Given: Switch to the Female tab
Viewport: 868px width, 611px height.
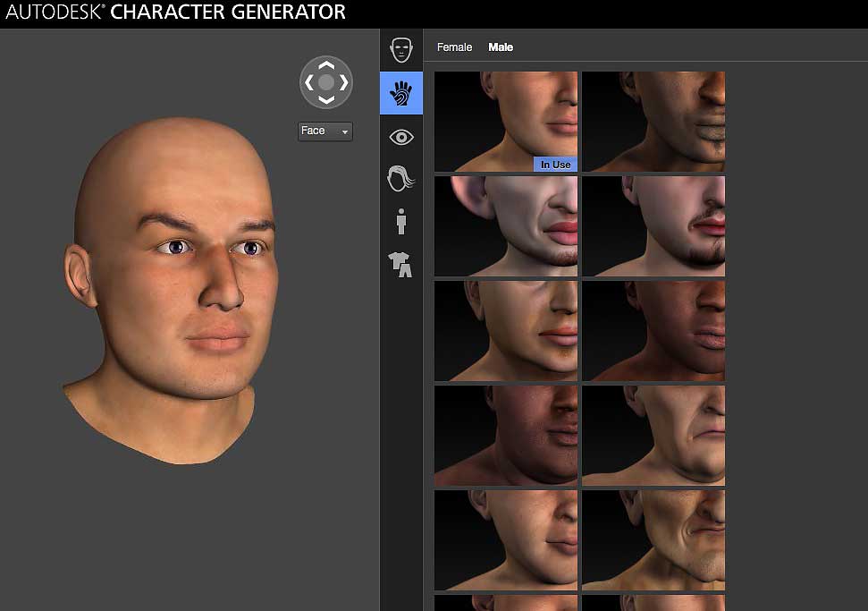Looking at the screenshot, I should (455, 47).
